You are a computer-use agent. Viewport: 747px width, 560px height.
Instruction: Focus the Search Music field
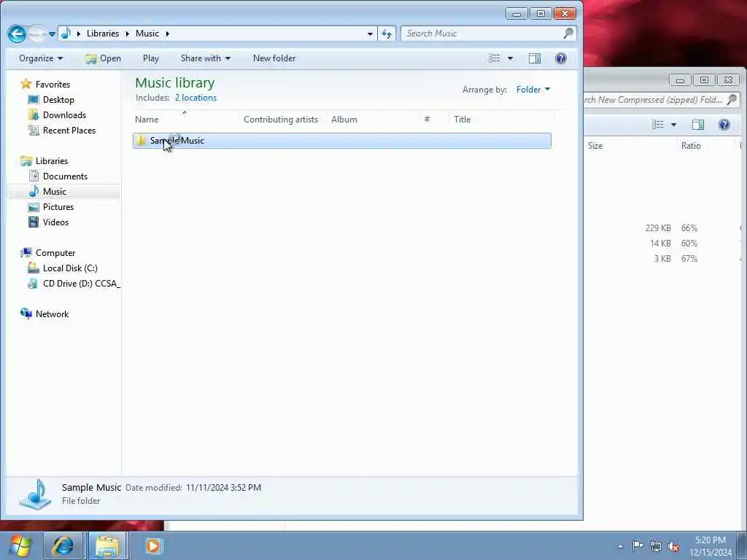488,34
